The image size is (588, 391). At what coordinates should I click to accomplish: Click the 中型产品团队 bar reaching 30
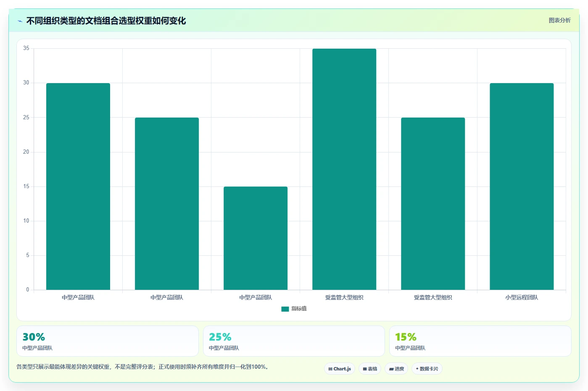(x=78, y=186)
